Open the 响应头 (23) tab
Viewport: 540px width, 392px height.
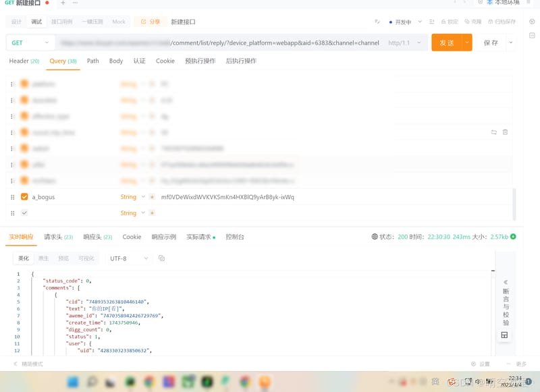(x=98, y=237)
